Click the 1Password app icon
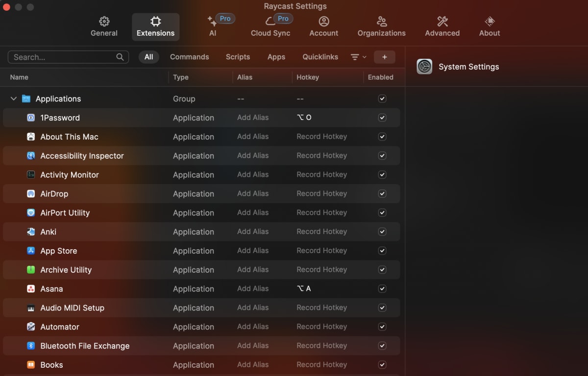The height and width of the screenshot is (376, 588). click(x=31, y=117)
